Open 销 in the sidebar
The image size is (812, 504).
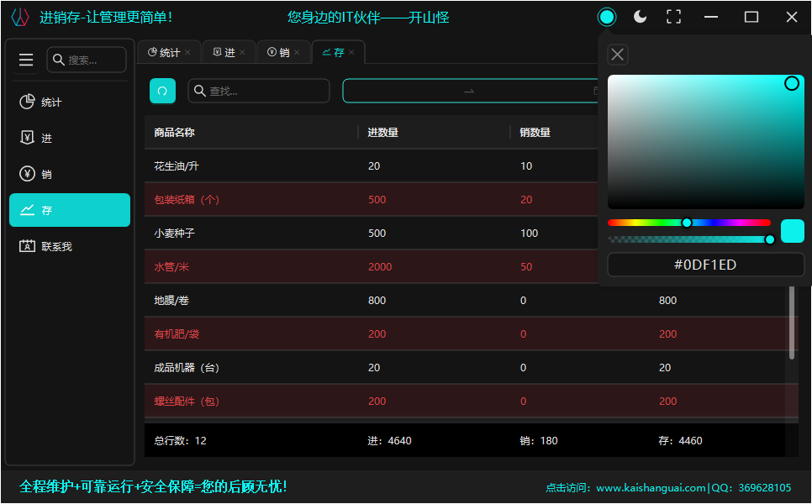click(x=70, y=174)
